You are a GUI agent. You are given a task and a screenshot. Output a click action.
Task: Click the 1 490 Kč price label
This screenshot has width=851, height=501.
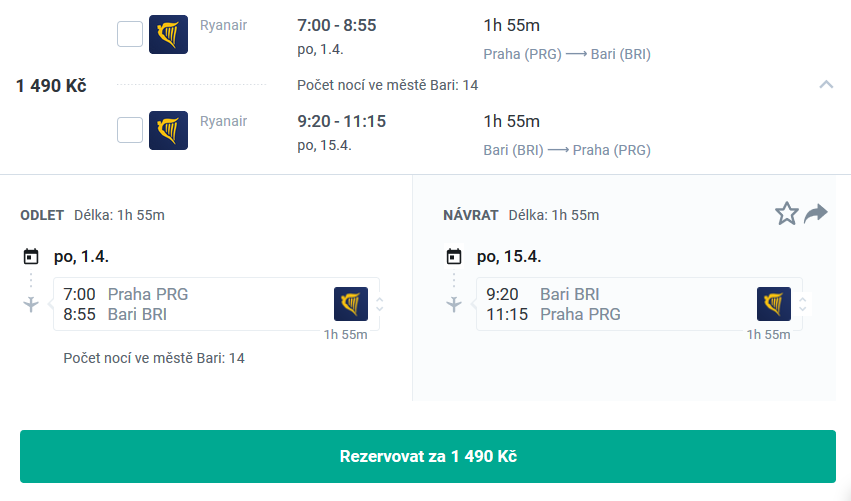(51, 86)
